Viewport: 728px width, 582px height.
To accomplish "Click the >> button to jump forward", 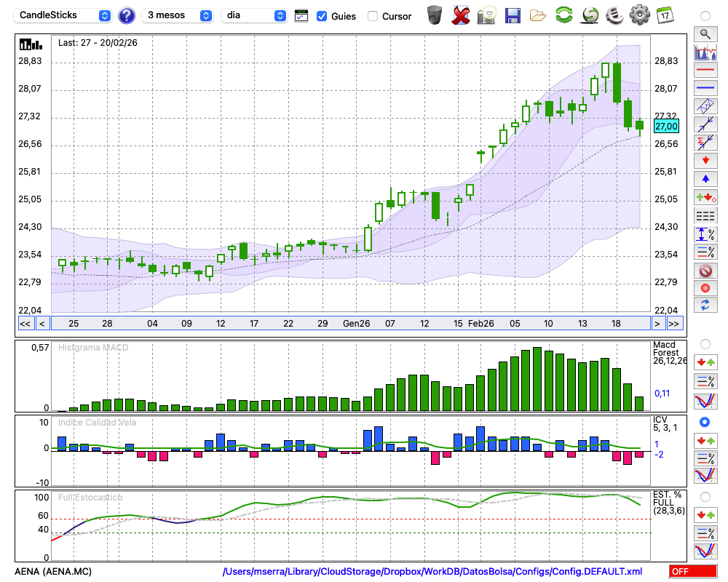I will pyautogui.click(x=674, y=324).
